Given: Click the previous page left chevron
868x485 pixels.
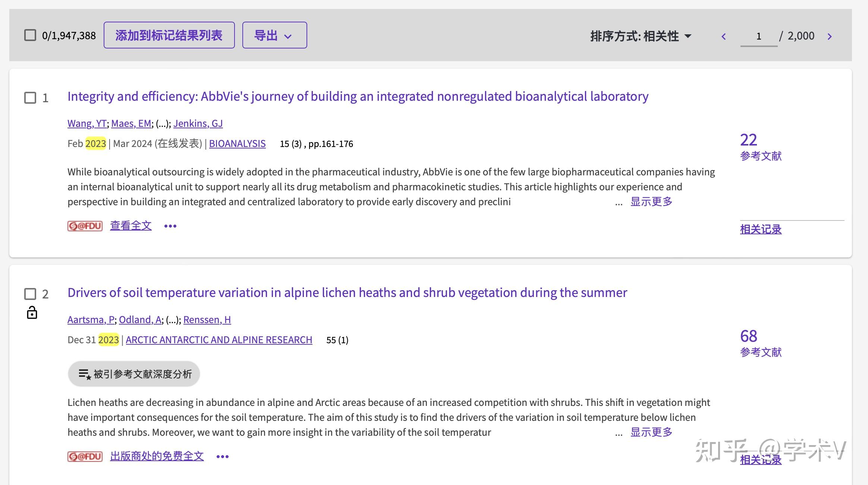Looking at the screenshot, I should [723, 36].
